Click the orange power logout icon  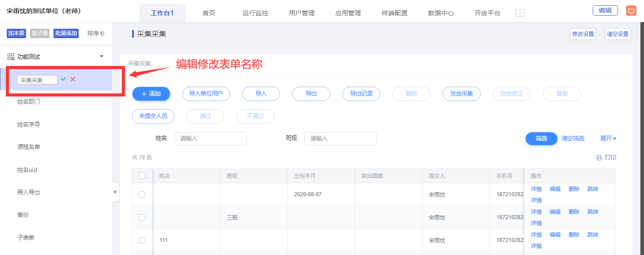631,11
